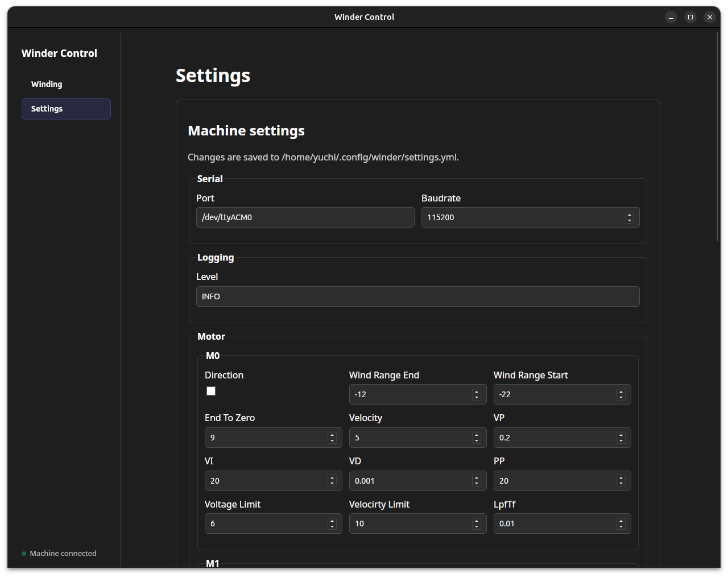This screenshot has width=728, height=577.
Task: Click the serial Port input field
Action: pos(305,217)
